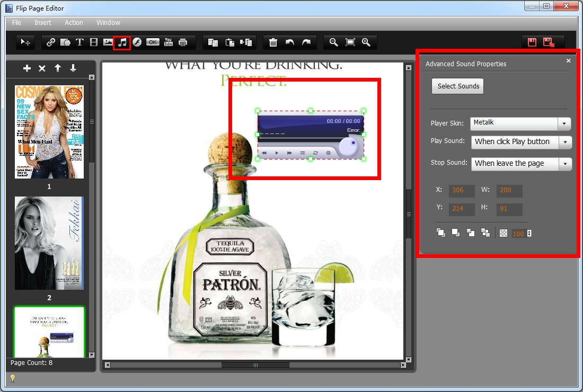Image resolution: width=583 pixels, height=392 pixels.
Task: Select page 3 tequila thumbnail
Action: coord(49,333)
